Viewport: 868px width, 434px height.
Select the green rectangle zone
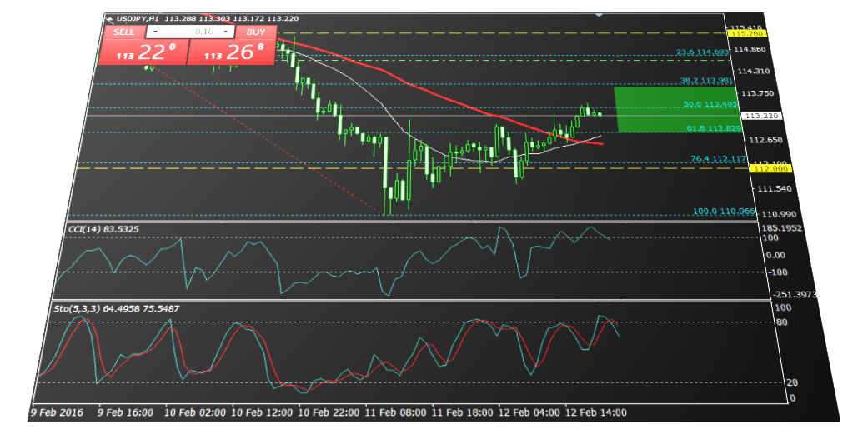[678, 109]
